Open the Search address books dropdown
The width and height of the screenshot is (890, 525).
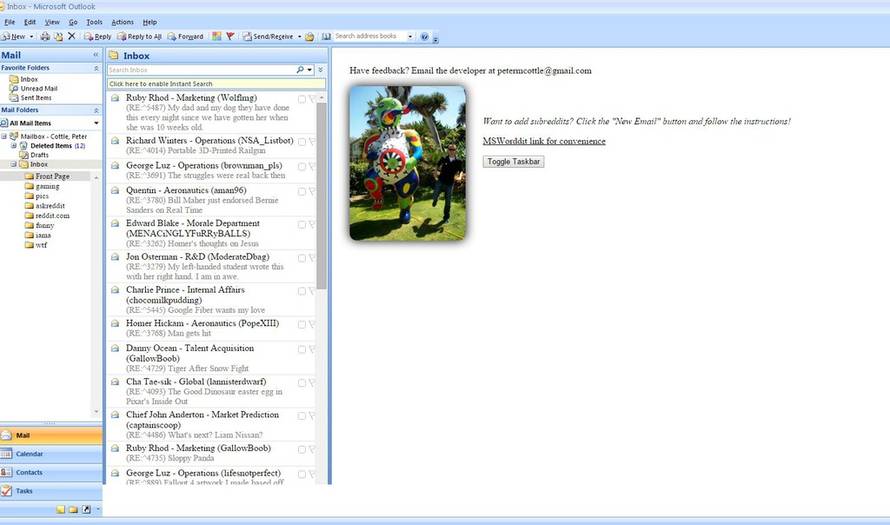click(x=410, y=36)
